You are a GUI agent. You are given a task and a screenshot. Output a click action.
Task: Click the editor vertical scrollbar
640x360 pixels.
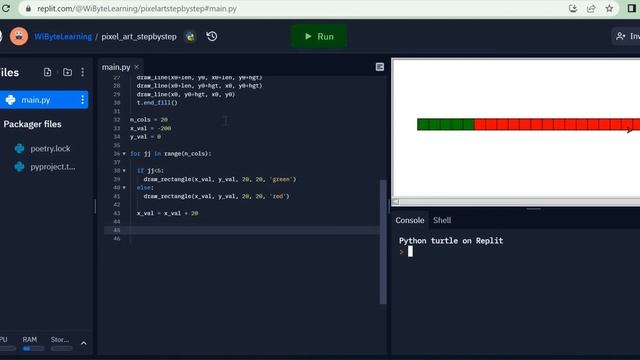tap(383, 242)
